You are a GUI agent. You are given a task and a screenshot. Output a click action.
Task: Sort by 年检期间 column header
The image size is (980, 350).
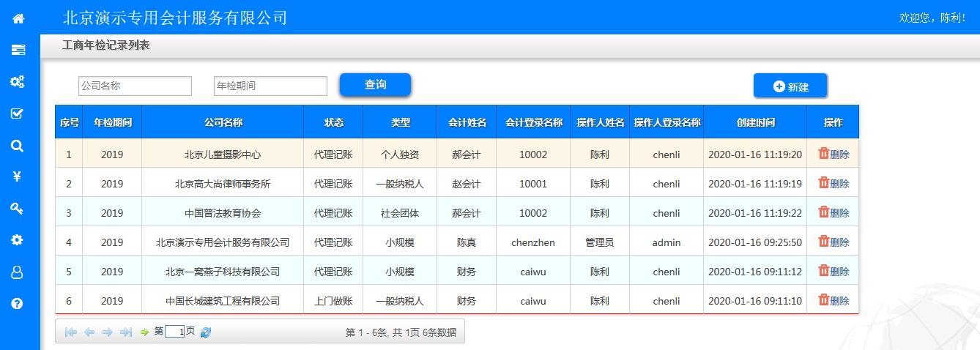click(112, 122)
